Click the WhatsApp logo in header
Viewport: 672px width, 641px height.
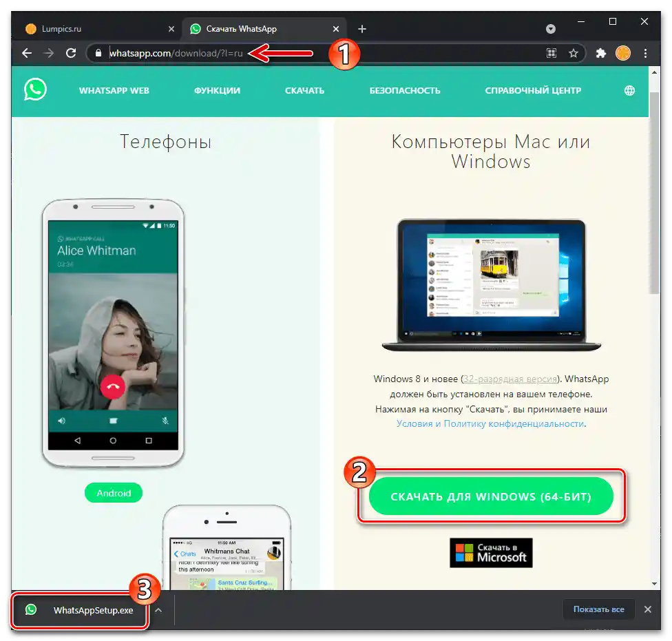click(x=35, y=90)
